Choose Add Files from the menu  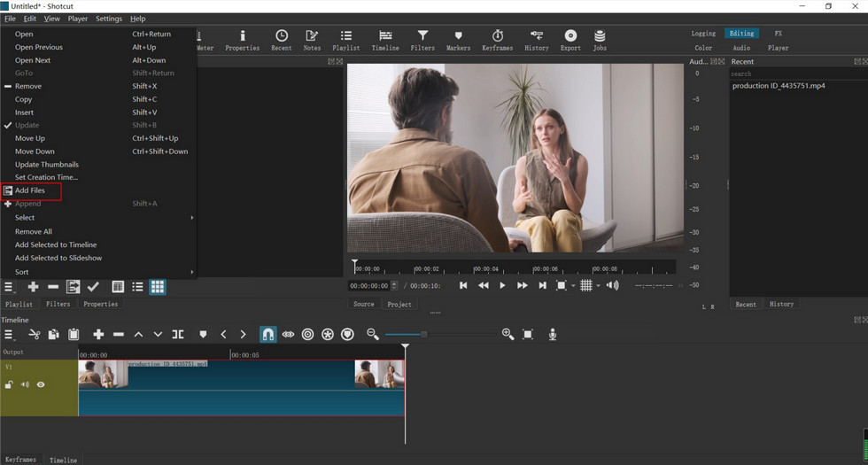point(30,190)
